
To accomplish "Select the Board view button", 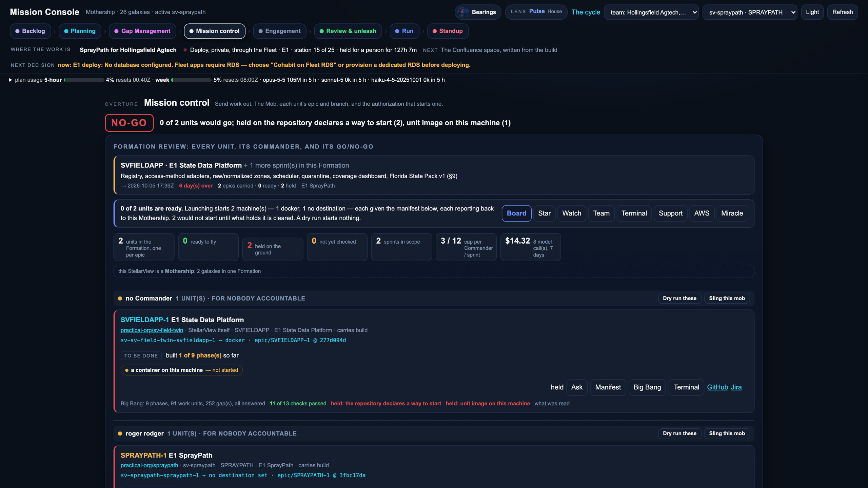I will click(x=516, y=213).
